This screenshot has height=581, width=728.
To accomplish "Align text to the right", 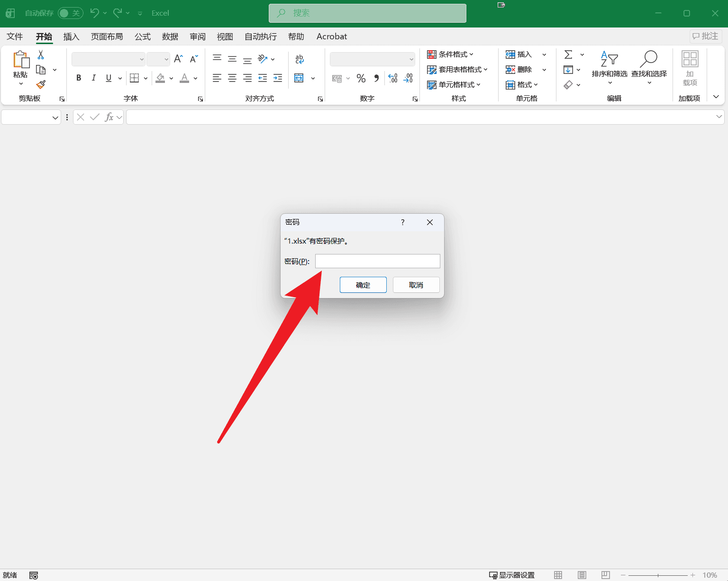I will 247,78.
